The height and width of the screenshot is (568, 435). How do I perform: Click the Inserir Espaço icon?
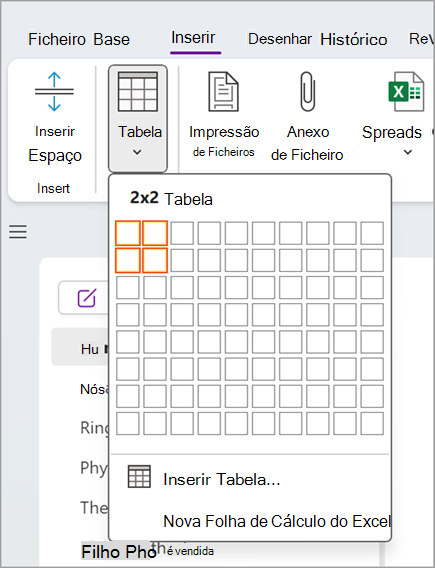tap(54, 91)
